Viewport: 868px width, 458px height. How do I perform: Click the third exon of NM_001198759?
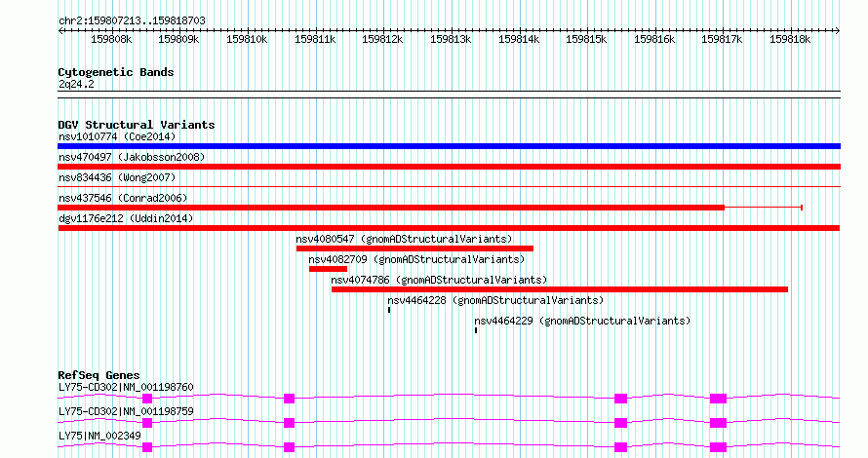point(621,423)
